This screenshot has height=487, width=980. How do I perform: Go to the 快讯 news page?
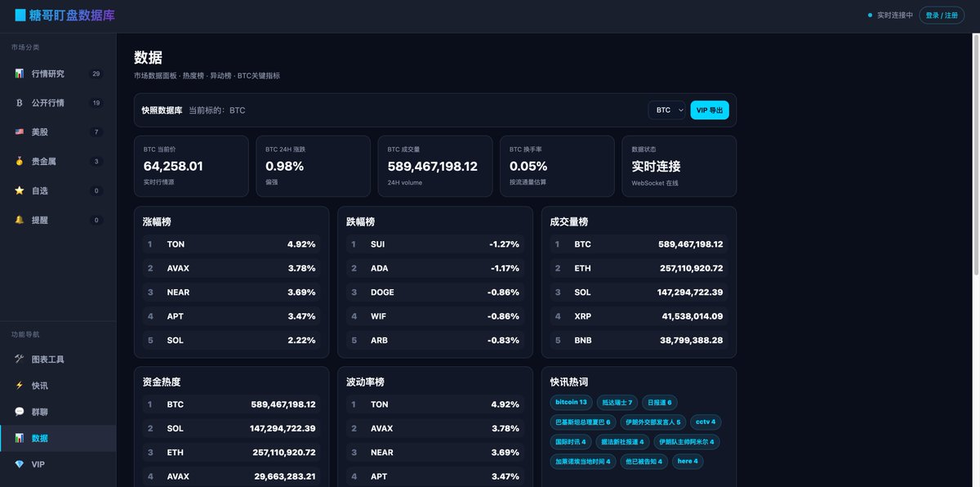tap(58, 385)
